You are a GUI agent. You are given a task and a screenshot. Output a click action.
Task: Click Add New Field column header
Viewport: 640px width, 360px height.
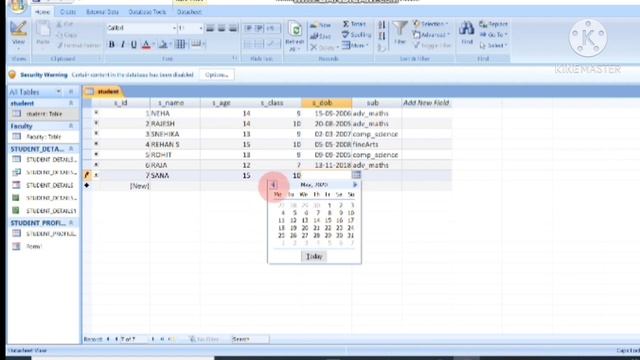tap(426, 103)
